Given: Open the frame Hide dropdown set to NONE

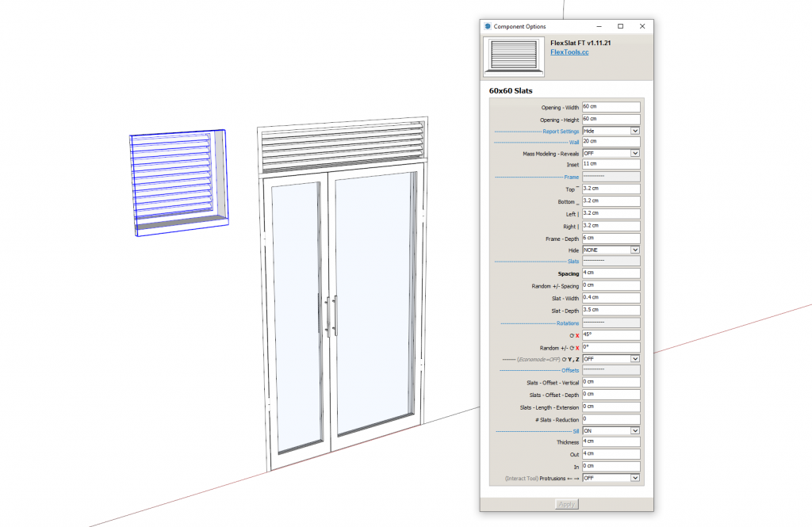Looking at the screenshot, I should pyautogui.click(x=634, y=249).
